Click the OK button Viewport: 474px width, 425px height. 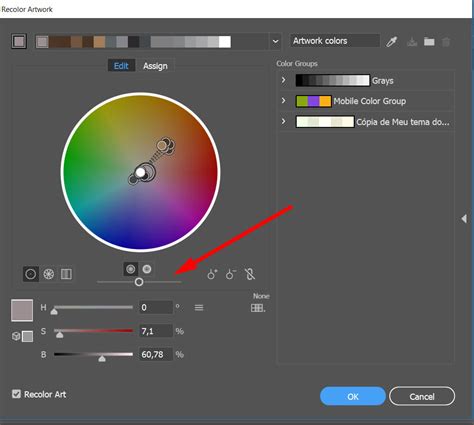point(353,396)
